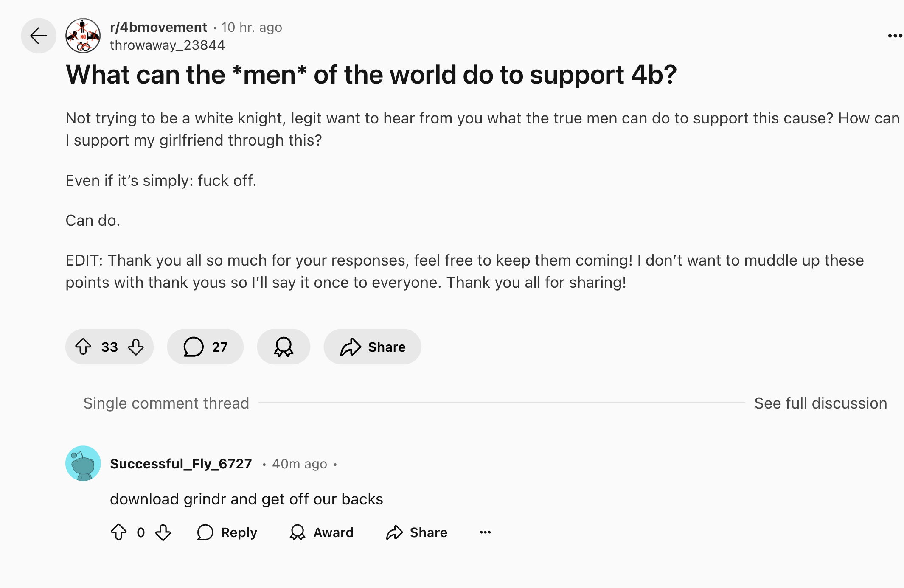Viewport: 904px width, 588px height.
Task: View Successful_Fly_6727's user profile
Action: (181, 464)
